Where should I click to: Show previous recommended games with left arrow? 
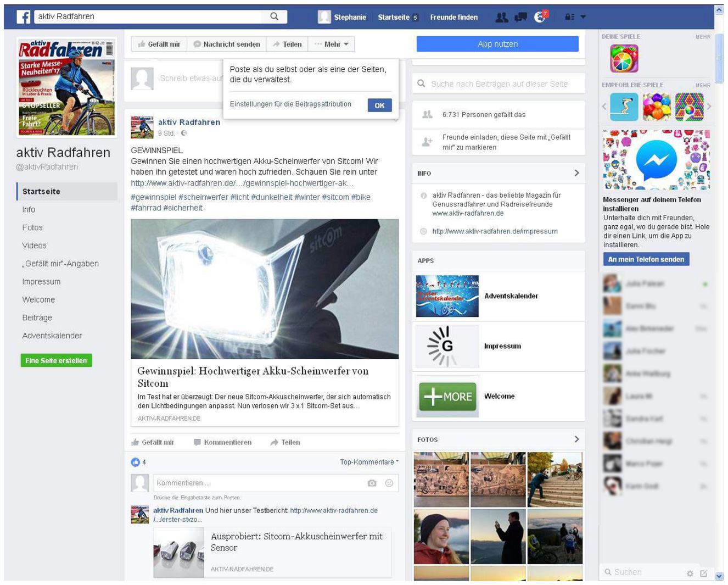coord(604,107)
